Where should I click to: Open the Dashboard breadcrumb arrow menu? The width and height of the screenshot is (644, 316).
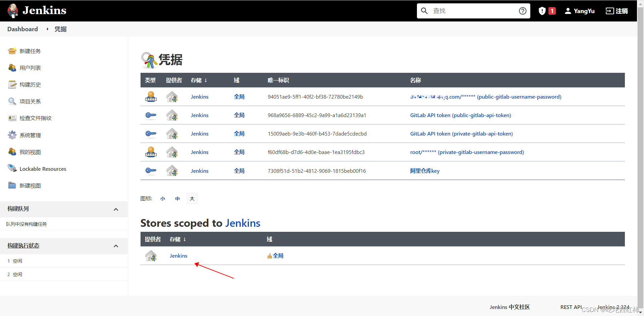48,29
